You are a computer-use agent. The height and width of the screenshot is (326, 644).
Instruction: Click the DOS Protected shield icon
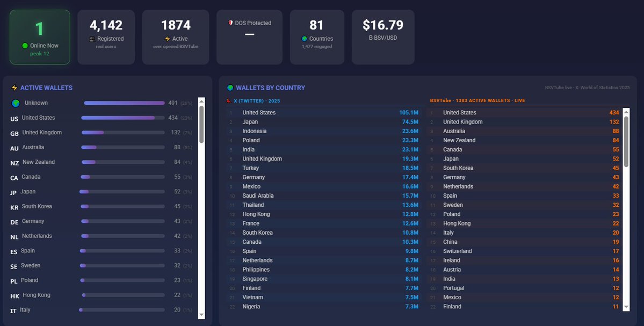pyautogui.click(x=230, y=23)
